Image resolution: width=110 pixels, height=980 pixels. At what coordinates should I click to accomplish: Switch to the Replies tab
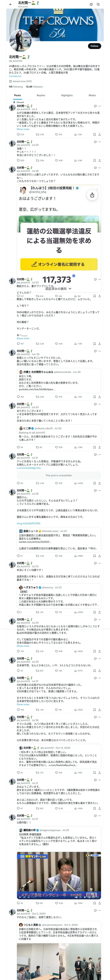click(41, 96)
